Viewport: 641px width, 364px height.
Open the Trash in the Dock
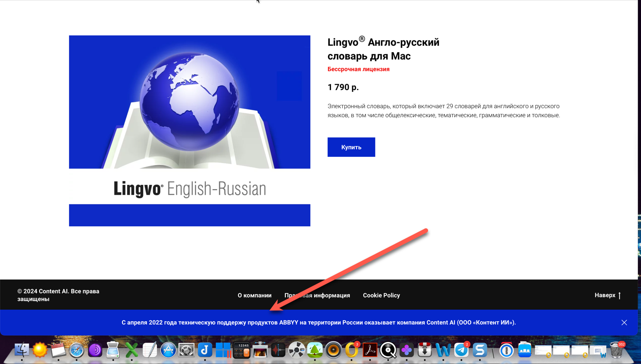(617, 350)
